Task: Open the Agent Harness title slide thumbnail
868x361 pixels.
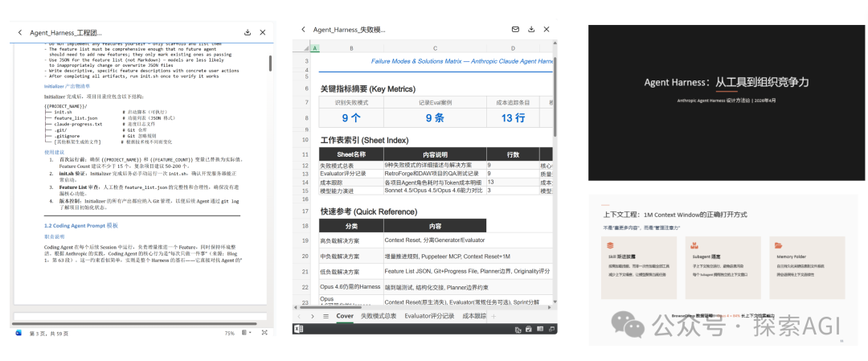Action: 727,102
